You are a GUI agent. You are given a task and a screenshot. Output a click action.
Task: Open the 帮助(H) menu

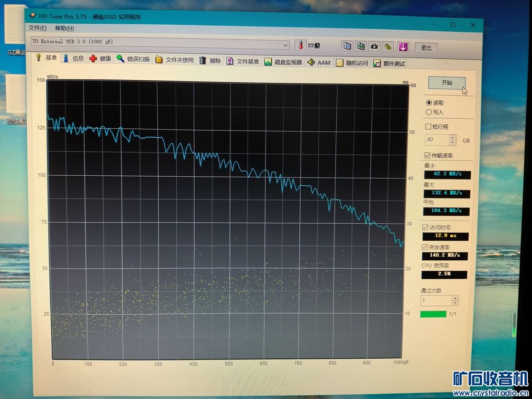[x=64, y=28]
